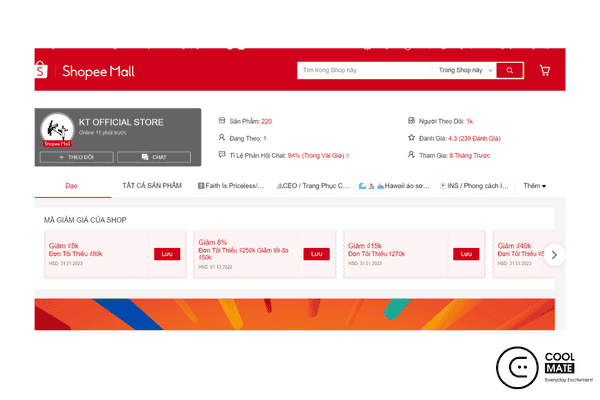Expand the Thêm categories dropdown
The width and height of the screenshot is (600, 400).
(535, 186)
